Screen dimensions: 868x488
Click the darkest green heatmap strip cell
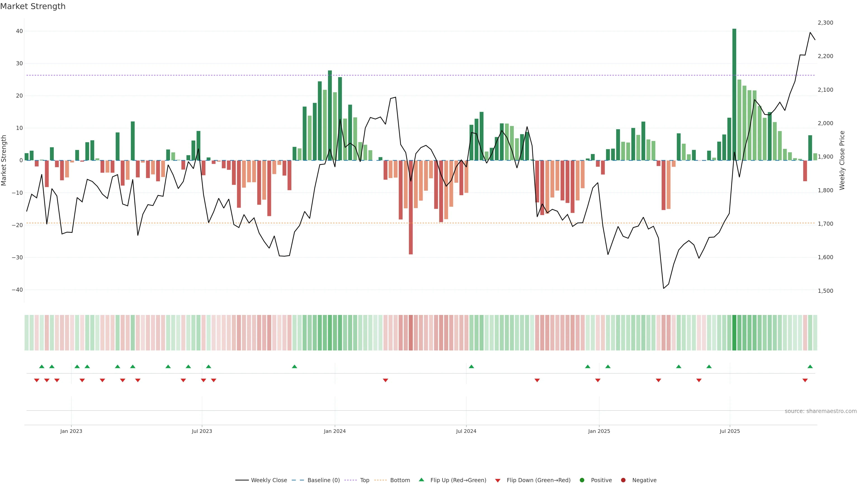[x=734, y=333]
